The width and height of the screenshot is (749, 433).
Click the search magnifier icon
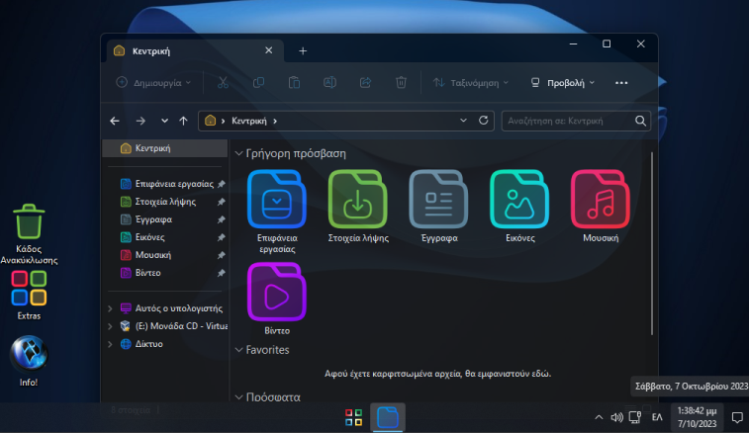(641, 121)
